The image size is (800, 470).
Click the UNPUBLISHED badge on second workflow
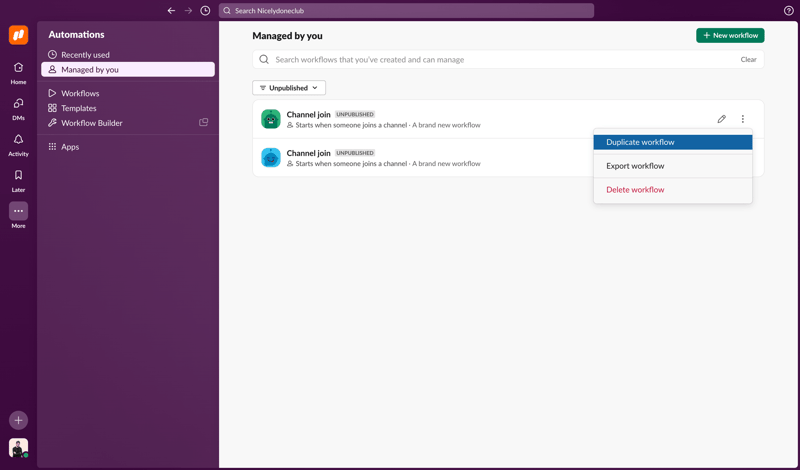click(x=355, y=153)
